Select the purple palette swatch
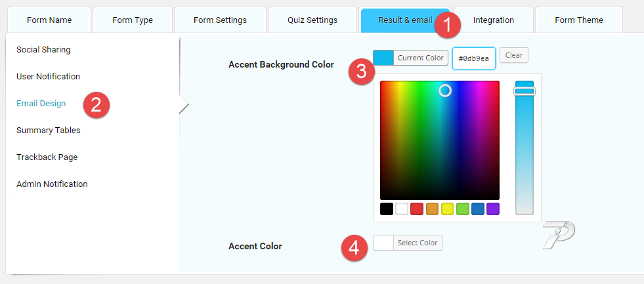Viewport: 644px width, 284px height. pyautogui.click(x=493, y=209)
